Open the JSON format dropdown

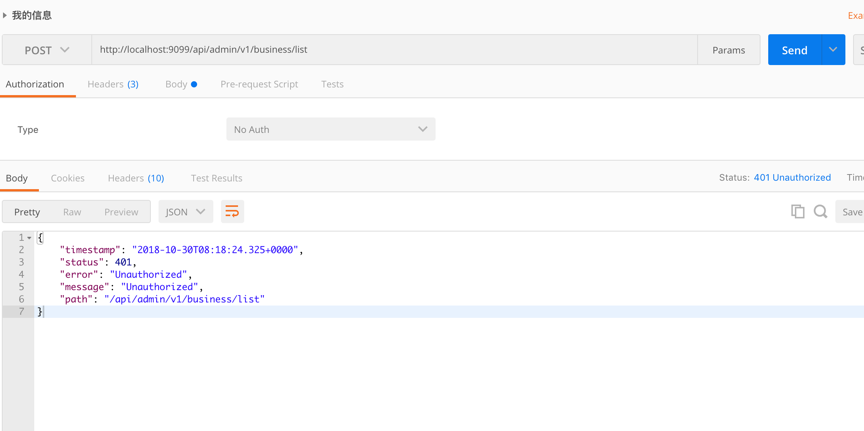pos(185,212)
